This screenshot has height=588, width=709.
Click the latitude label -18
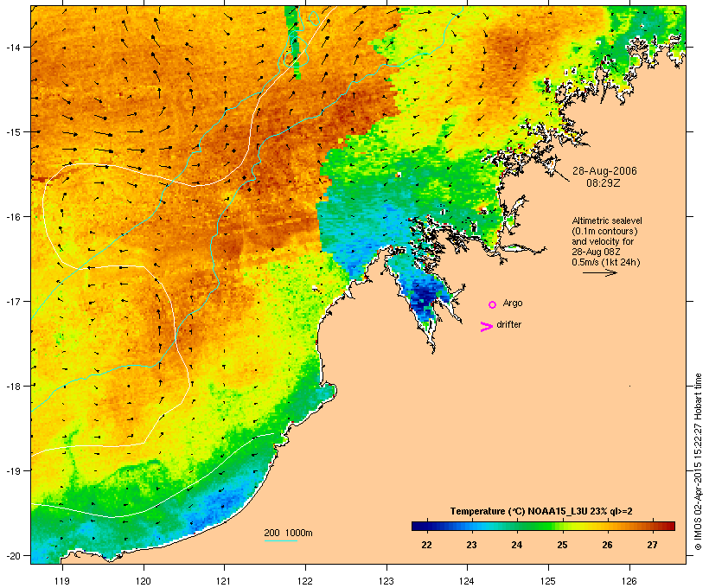13,386
